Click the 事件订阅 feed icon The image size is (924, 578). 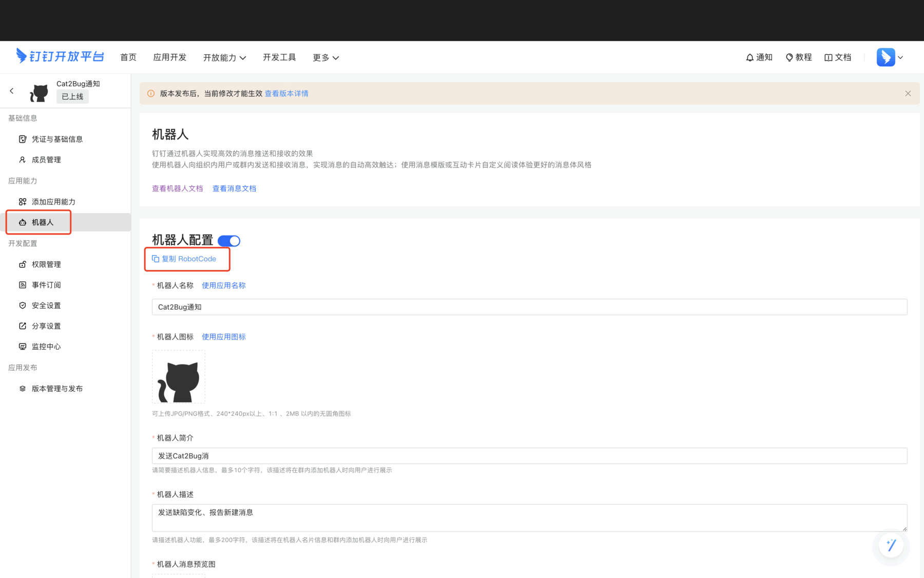[23, 285]
